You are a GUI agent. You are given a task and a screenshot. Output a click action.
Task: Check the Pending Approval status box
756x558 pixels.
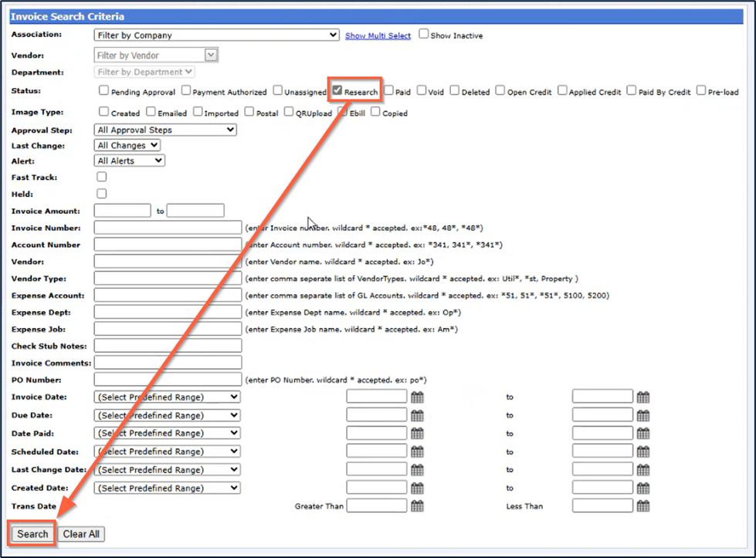(x=103, y=90)
